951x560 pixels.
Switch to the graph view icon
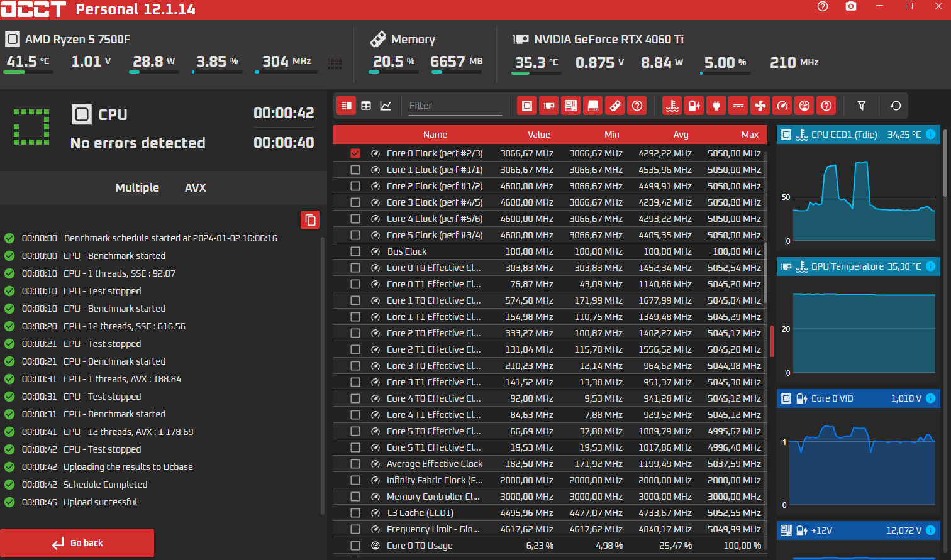(x=386, y=106)
